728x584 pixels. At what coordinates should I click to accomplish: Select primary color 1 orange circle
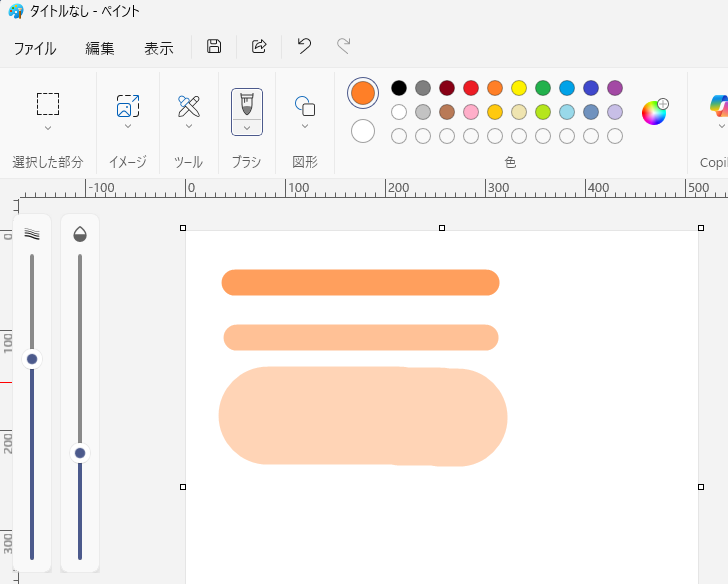(x=363, y=93)
